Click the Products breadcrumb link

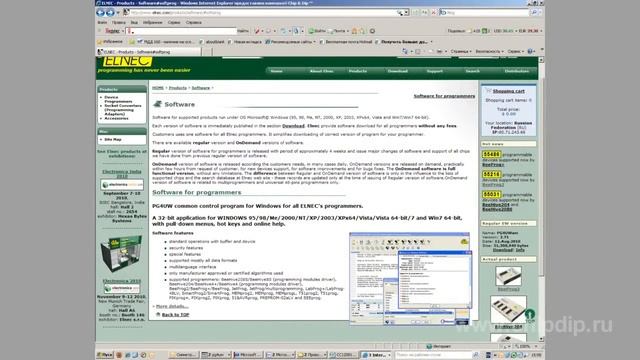[x=178, y=88]
